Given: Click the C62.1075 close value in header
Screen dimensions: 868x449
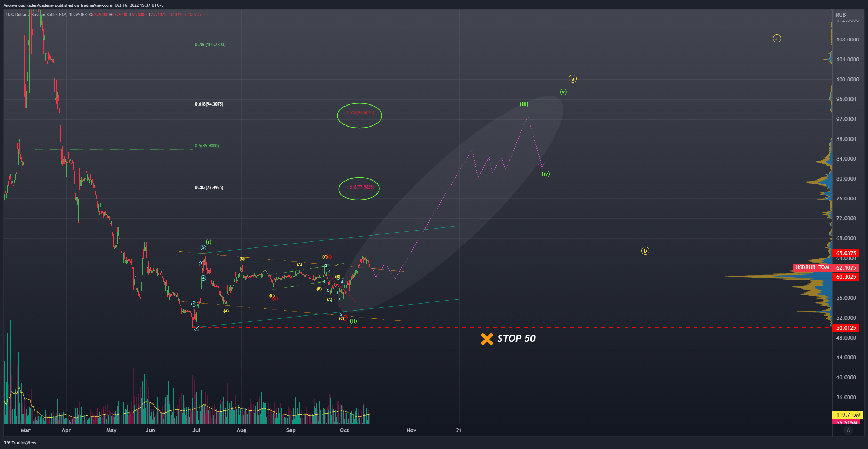Looking at the screenshot, I should (x=158, y=15).
